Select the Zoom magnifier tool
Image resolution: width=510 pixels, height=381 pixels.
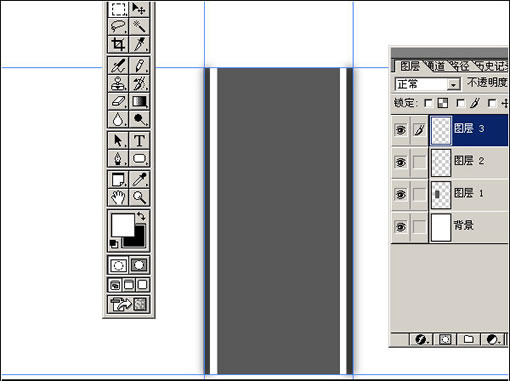click(139, 197)
